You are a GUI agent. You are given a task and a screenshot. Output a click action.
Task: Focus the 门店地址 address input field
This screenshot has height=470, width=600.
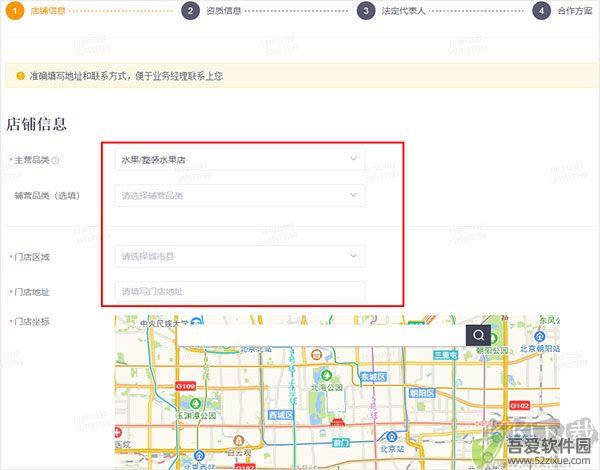240,292
